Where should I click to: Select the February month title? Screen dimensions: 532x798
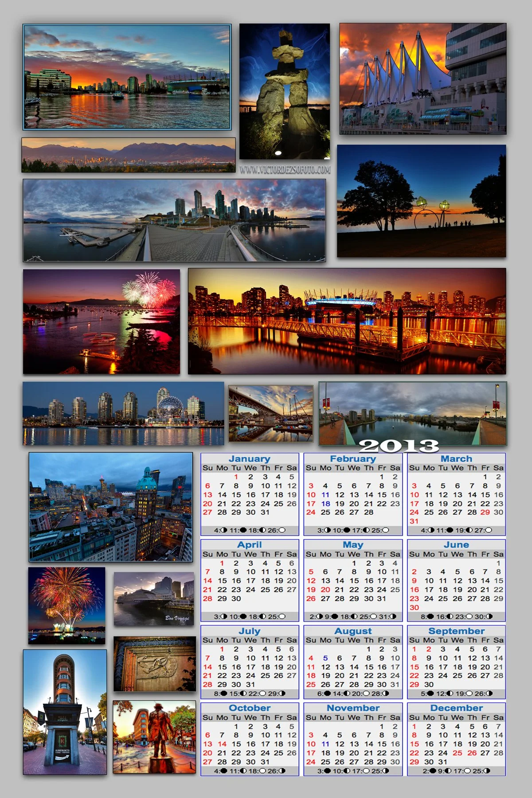pyautogui.click(x=353, y=459)
